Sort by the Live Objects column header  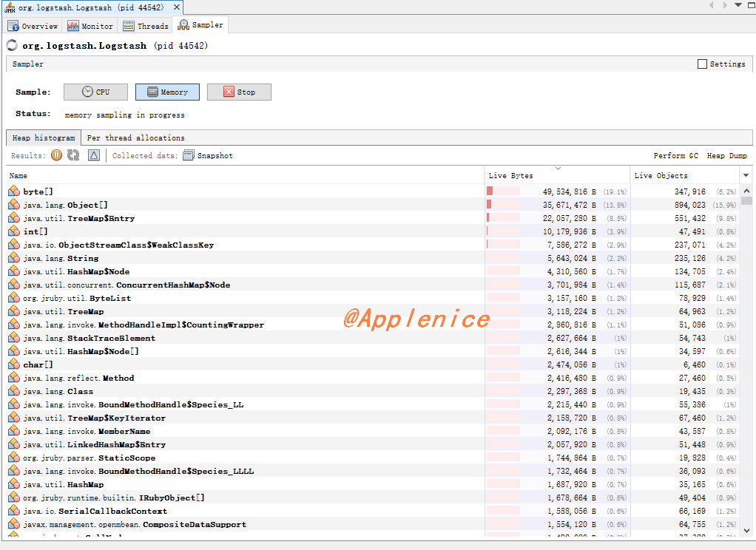coord(686,175)
